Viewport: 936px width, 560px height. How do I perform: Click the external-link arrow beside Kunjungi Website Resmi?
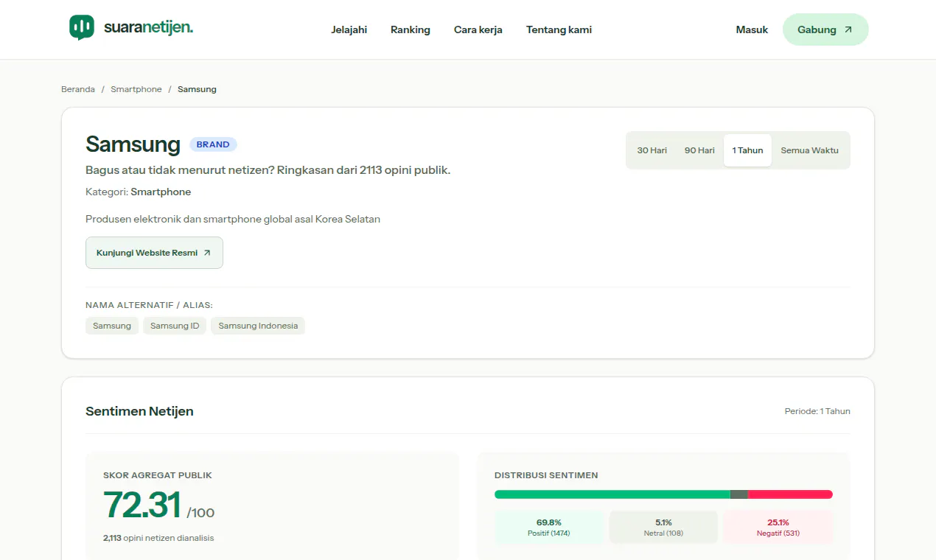click(x=207, y=253)
